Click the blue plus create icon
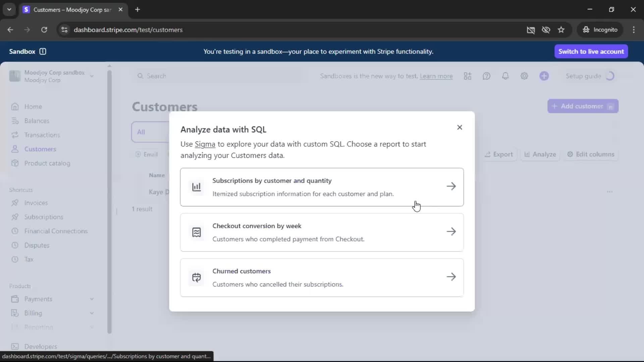Image resolution: width=644 pixels, height=362 pixels. [x=544, y=76]
